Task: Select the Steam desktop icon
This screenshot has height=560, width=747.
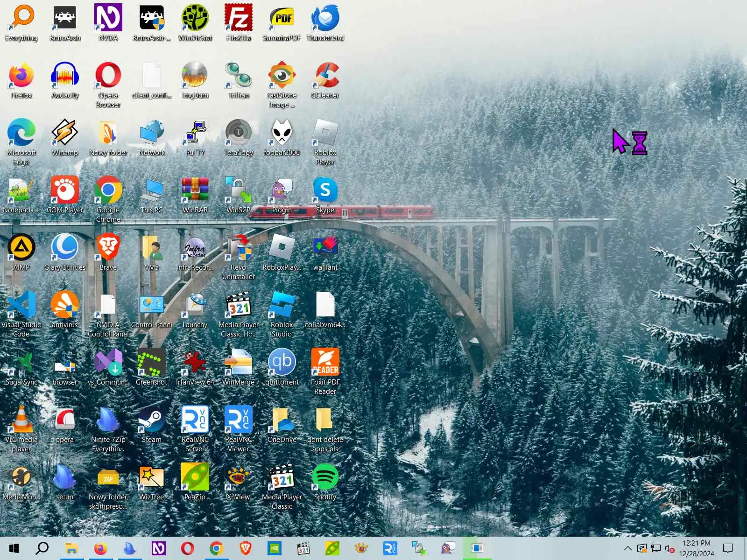Action: [152, 424]
